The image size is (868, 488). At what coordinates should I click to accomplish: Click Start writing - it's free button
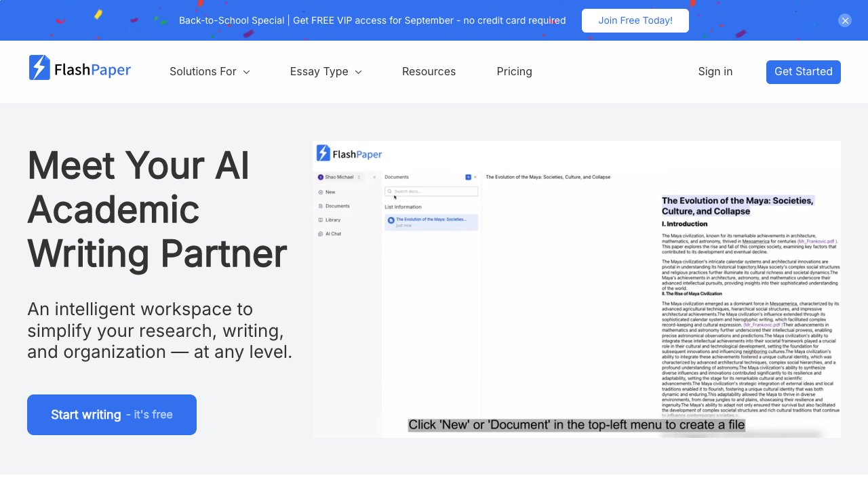coord(112,415)
